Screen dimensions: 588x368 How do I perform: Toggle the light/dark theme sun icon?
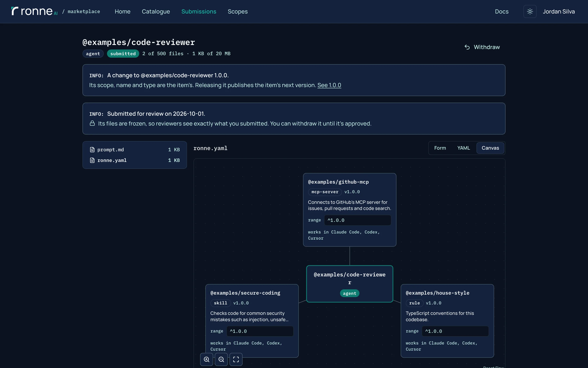(530, 11)
